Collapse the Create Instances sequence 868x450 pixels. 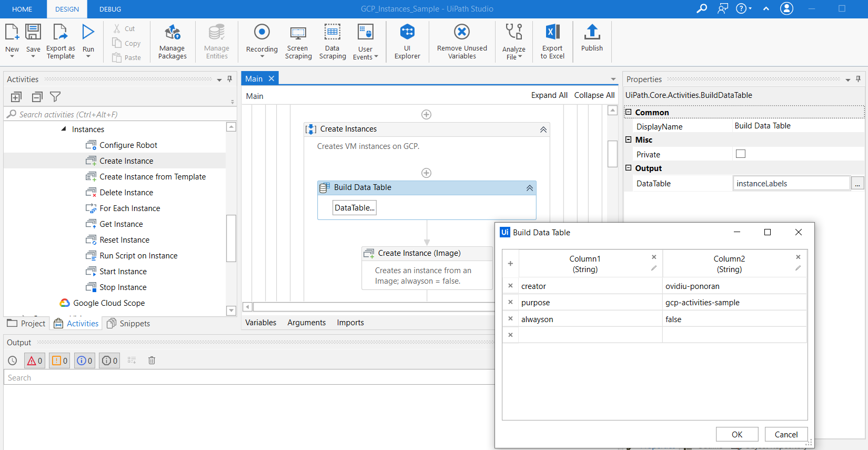[x=543, y=129]
